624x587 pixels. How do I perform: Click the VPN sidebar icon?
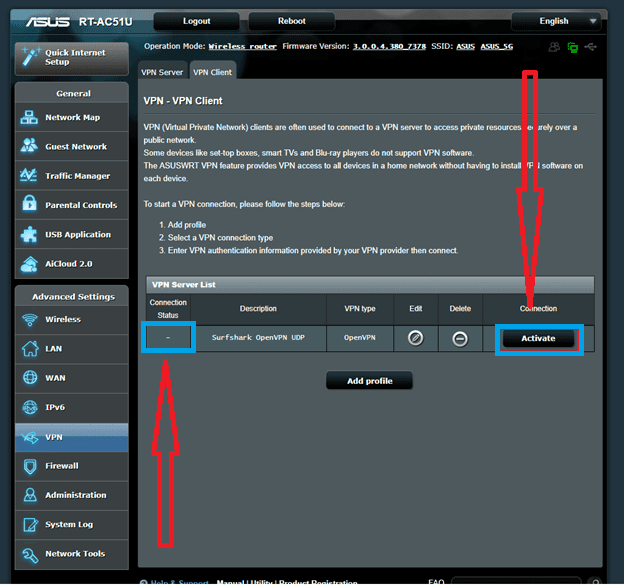[30, 437]
